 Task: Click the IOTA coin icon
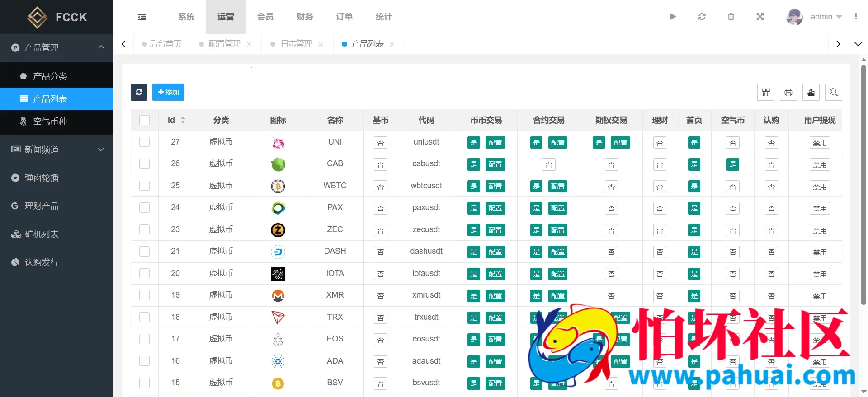tap(278, 274)
